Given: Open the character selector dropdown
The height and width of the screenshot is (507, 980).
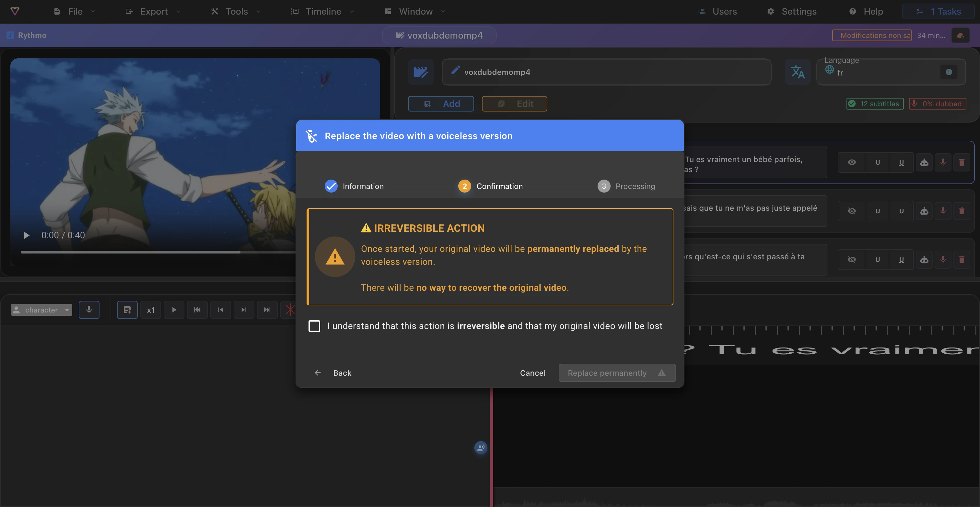Looking at the screenshot, I should pos(41,310).
